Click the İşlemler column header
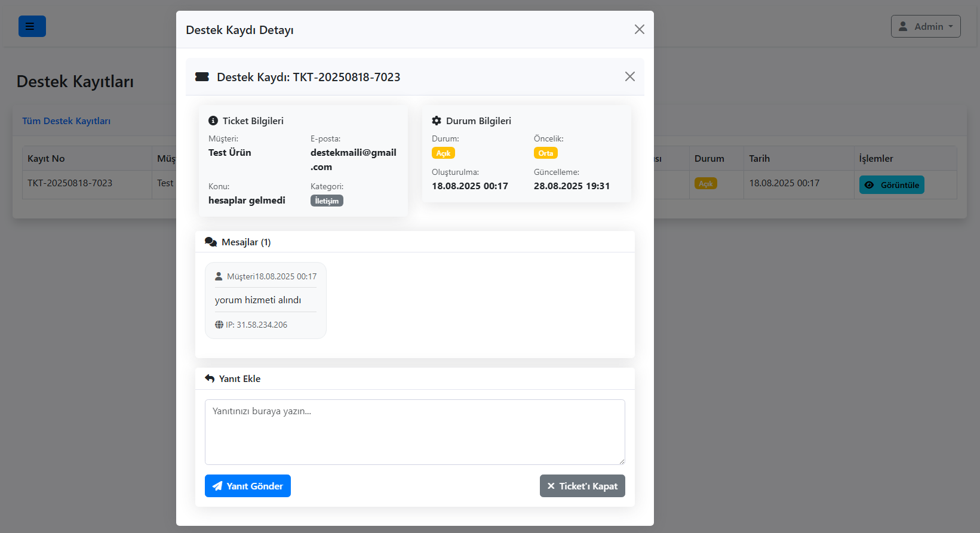This screenshot has height=533, width=980. (876, 158)
